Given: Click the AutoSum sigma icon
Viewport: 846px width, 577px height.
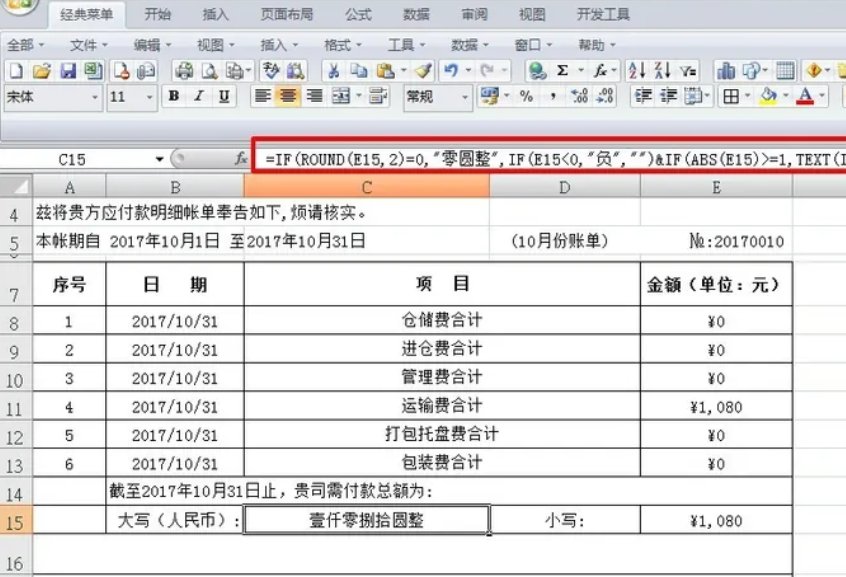Looking at the screenshot, I should (x=563, y=71).
